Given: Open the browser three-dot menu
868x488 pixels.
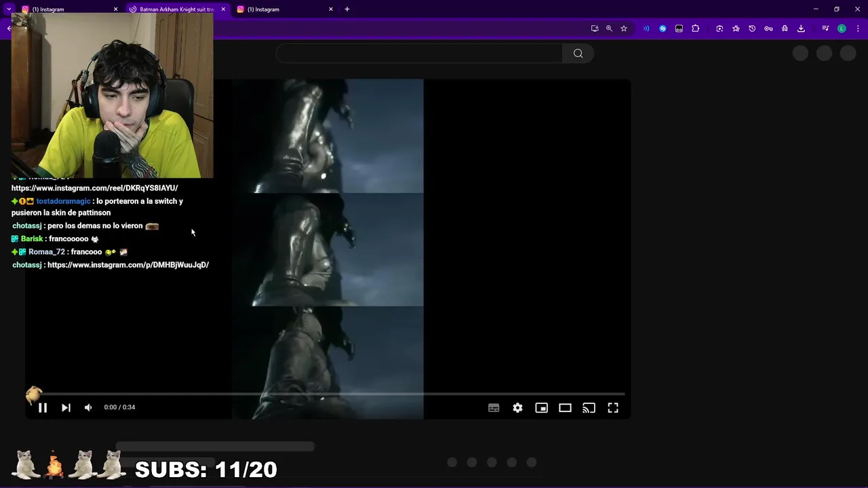Looking at the screenshot, I should click(858, 28).
